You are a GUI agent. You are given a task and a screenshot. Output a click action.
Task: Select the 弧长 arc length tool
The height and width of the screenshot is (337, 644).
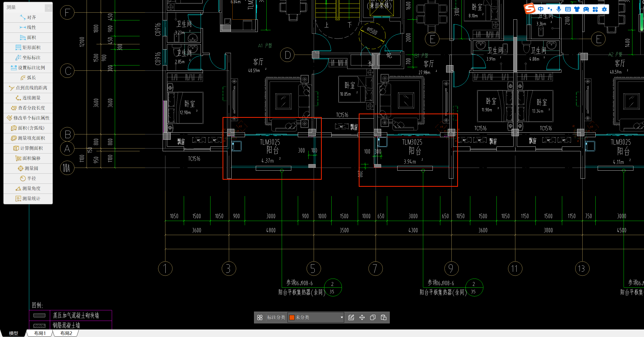pos(28,78)
